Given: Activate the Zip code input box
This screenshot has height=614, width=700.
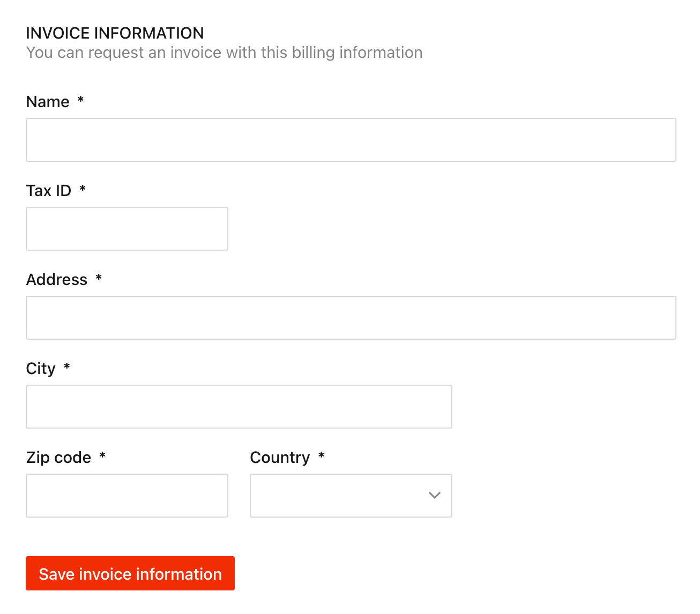Looking at the screenshot, I should pyautogui.click(x=127, y=496).
